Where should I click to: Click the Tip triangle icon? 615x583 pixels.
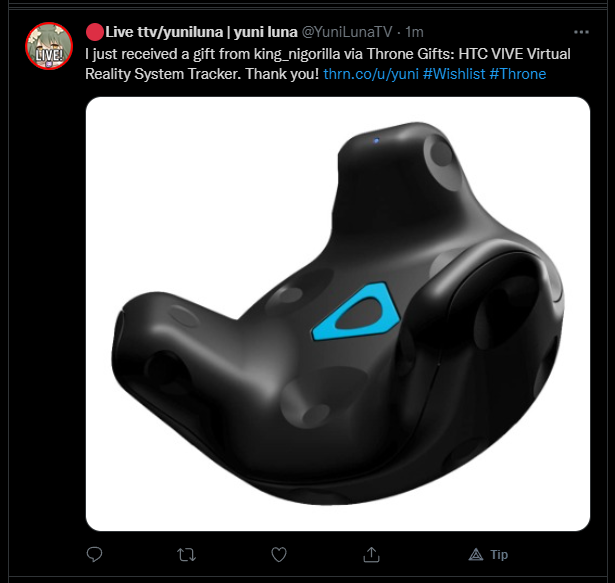[x=476, y=554]
